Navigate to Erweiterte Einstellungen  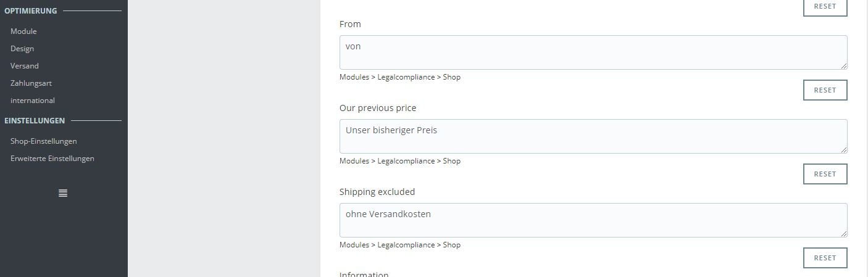point(52,159)
